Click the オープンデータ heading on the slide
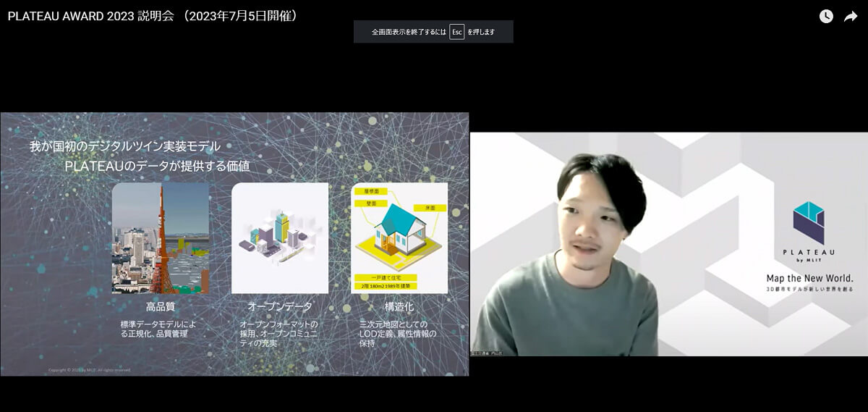 pyautogui.click(x=279, y=307)
